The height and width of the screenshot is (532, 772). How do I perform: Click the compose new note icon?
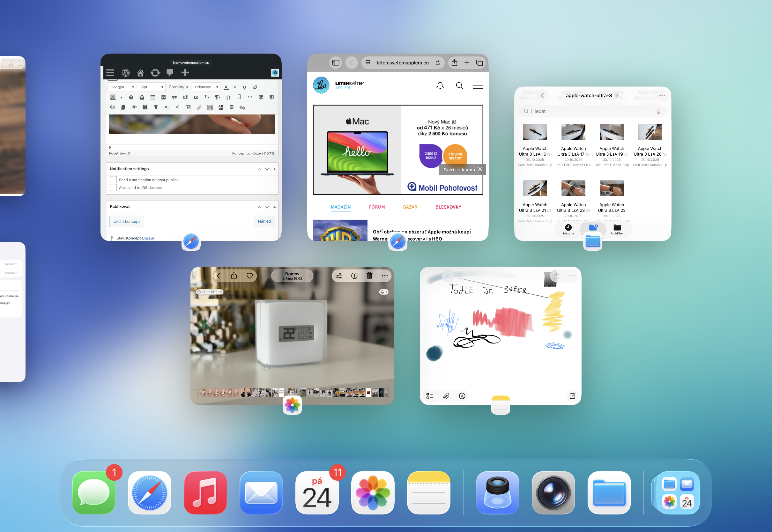[x=572, y=396]
